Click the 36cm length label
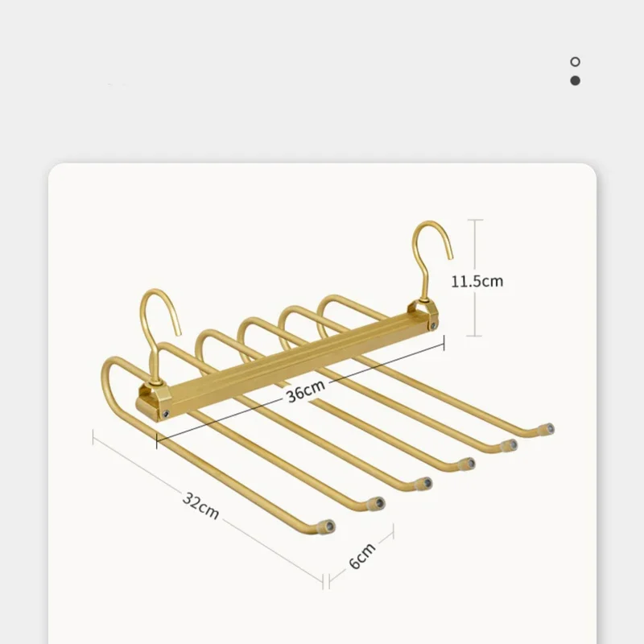The height and width of the screenshot is (644, 644). tap(306, 390)
